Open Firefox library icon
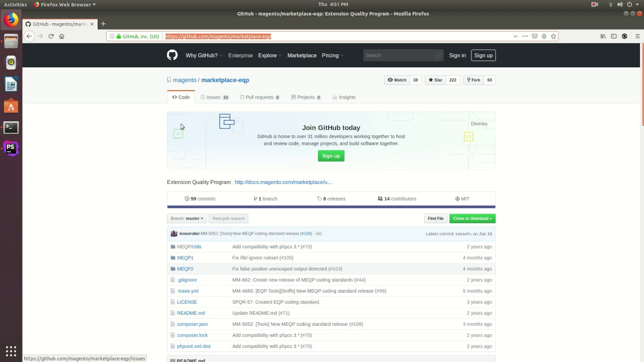This screenshot has height=362, width=644. (x=603, y=36)
